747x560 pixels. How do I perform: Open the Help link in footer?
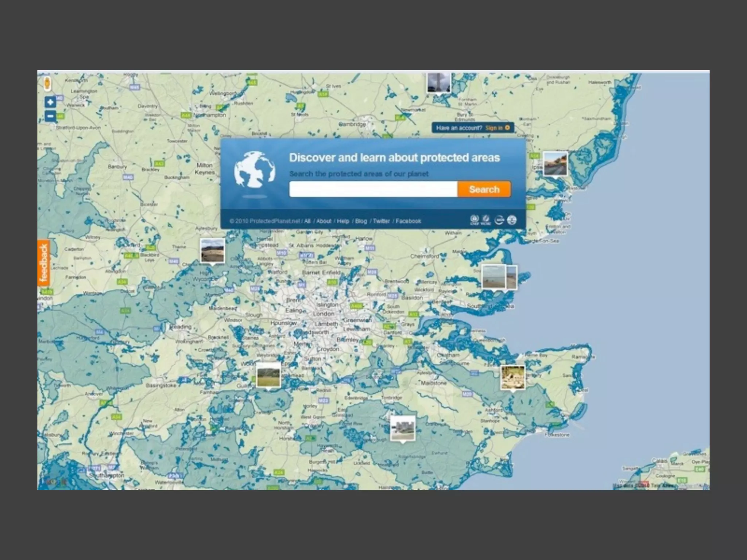(343, 221)
